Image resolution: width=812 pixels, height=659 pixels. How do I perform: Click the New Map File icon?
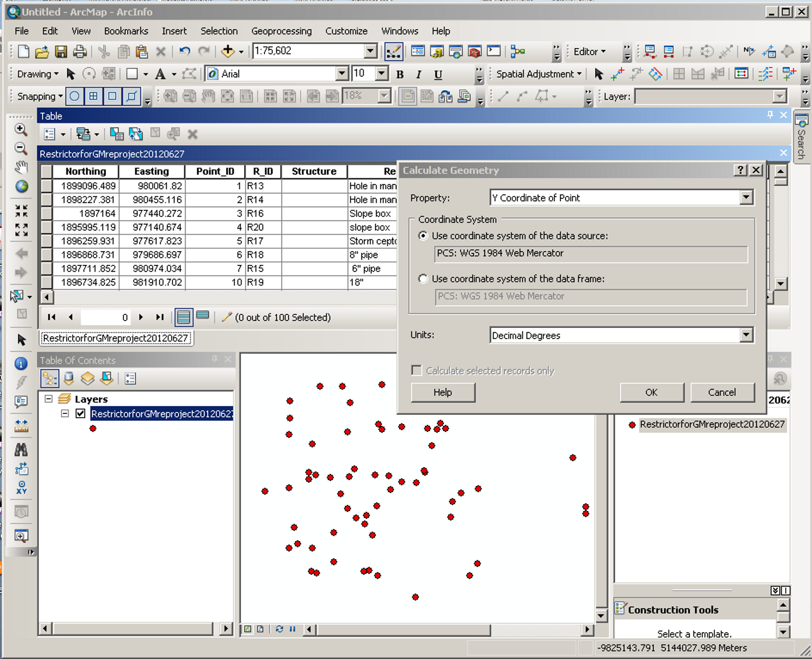point(23,51)
